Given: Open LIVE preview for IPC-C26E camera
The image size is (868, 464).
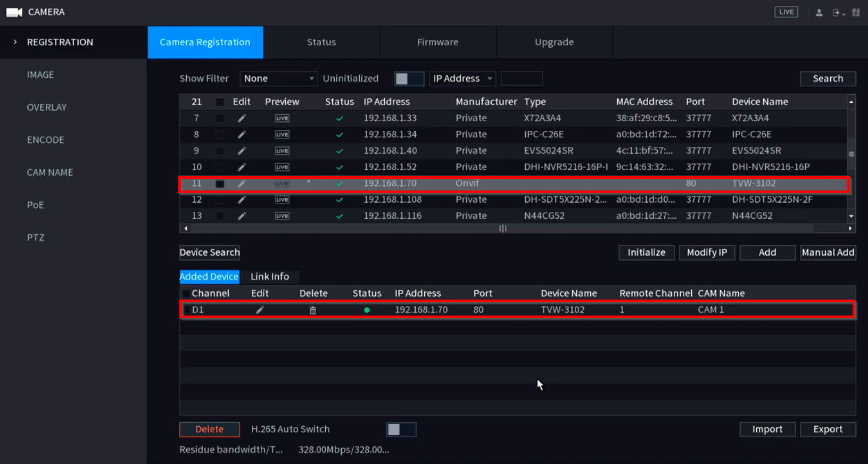Looking at the screenshot, I should pos(282,135).
